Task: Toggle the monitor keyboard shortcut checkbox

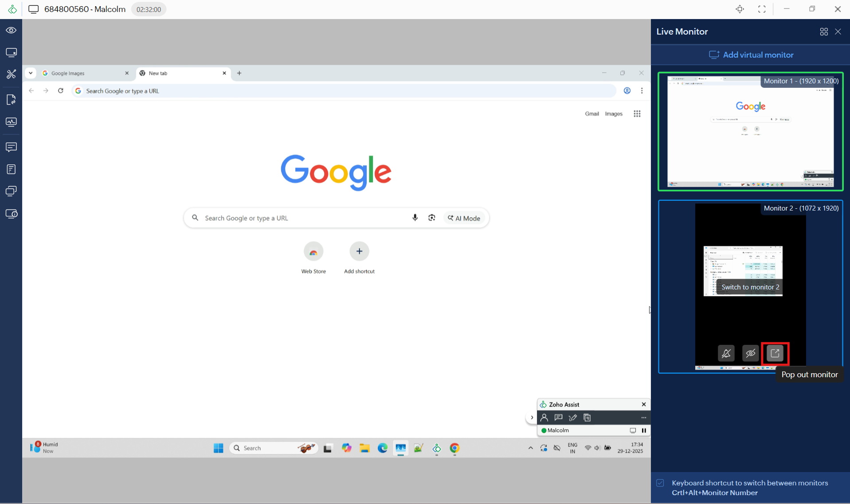Action: click(660, 483)
